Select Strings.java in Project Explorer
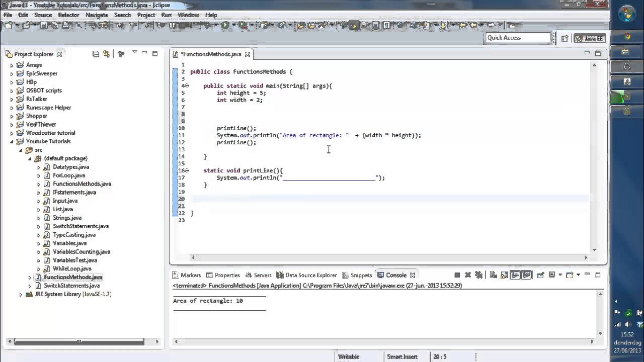This screenshot has width=644, height=362. click(x=67, y=218)
